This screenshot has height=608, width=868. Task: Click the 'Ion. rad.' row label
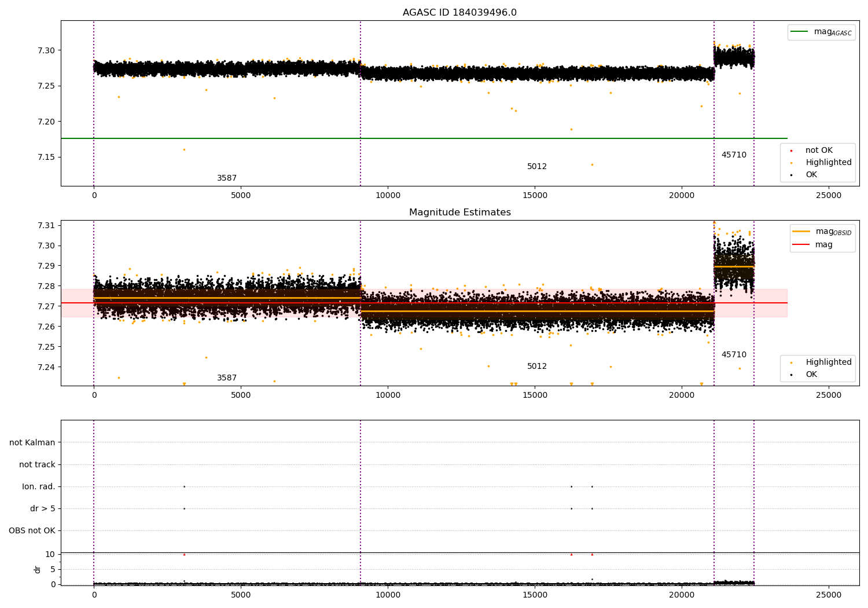[x=39, y=487]
